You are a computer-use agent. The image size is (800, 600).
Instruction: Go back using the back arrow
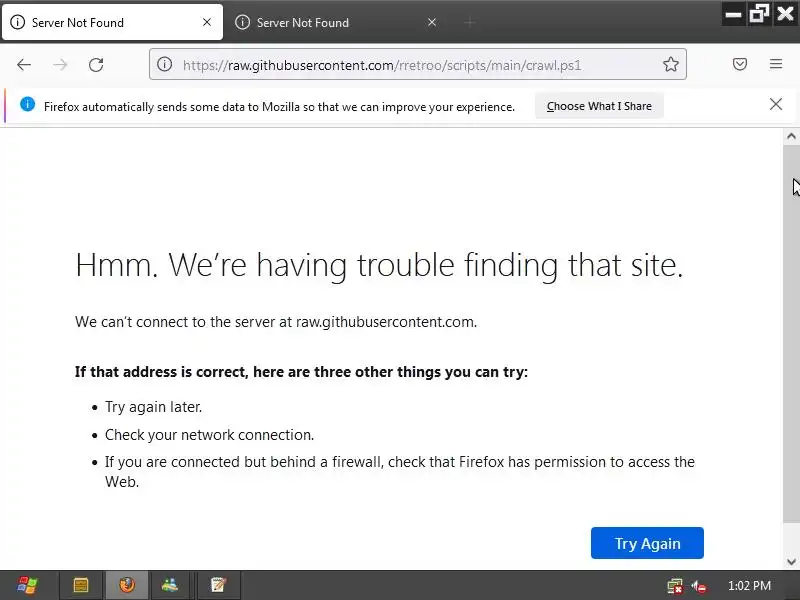[24, 65]
